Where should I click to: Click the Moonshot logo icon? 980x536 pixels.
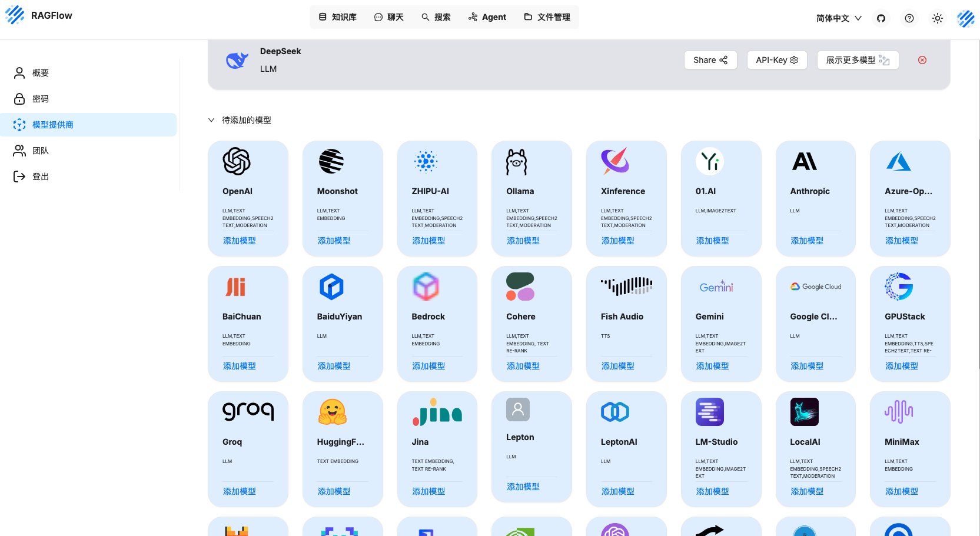pyautogui.click(x=331, y=161)
